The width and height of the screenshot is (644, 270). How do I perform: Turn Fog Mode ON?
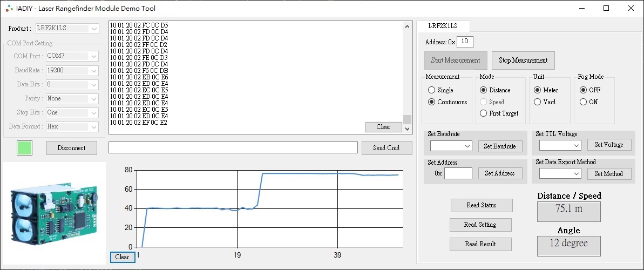(583, 102)
